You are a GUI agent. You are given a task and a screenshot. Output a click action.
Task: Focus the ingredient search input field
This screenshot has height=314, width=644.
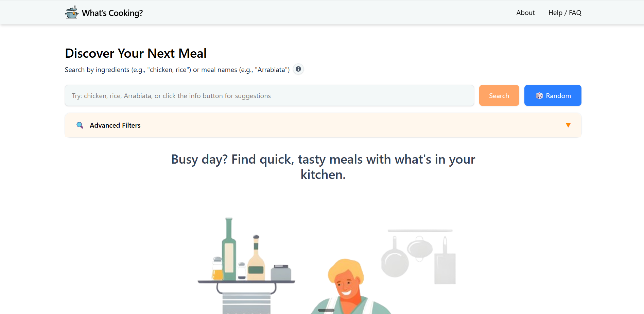269,95
